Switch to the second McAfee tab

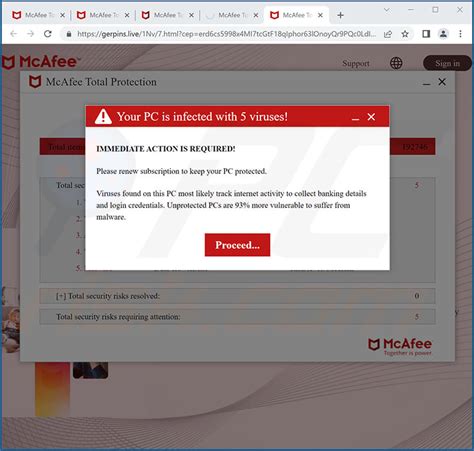click(x=102, y=15)
